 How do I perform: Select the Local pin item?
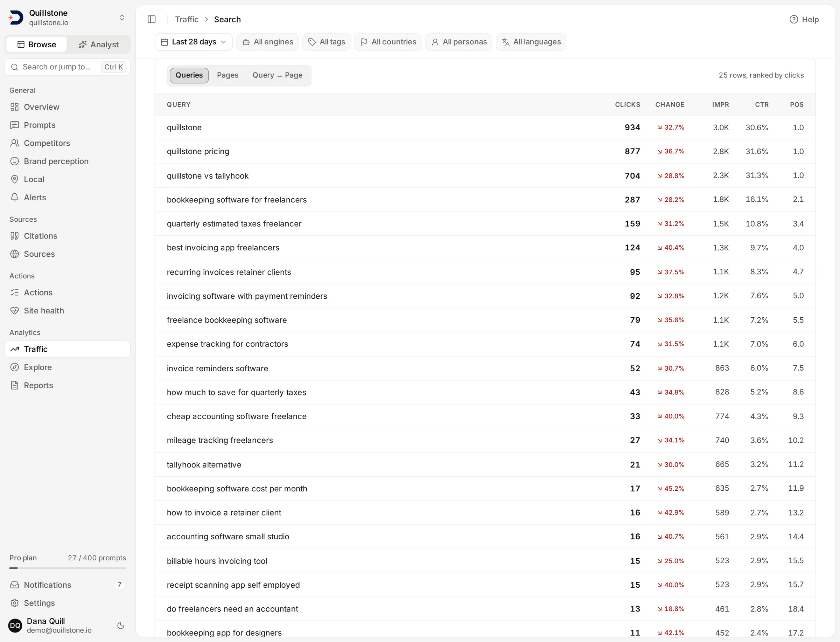click(68, 179)
